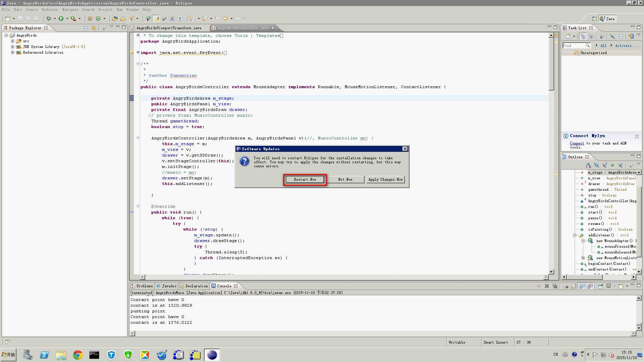The width and height of the screenshot is (644, 362).
Task: Toggle Hide Static Members in Outline
Action: 604,165
